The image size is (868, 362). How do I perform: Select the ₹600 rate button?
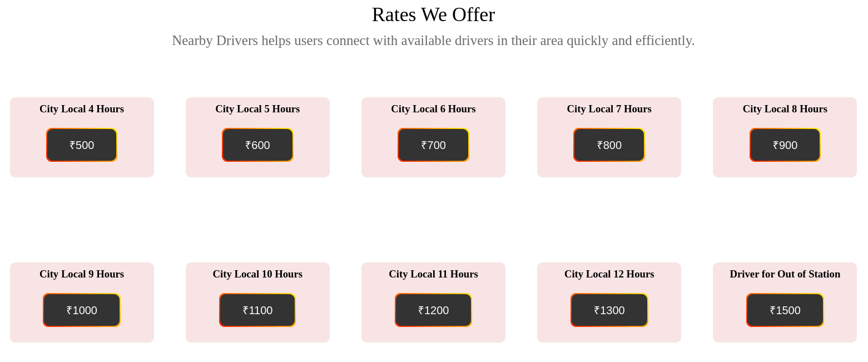(x=257, y=145)
